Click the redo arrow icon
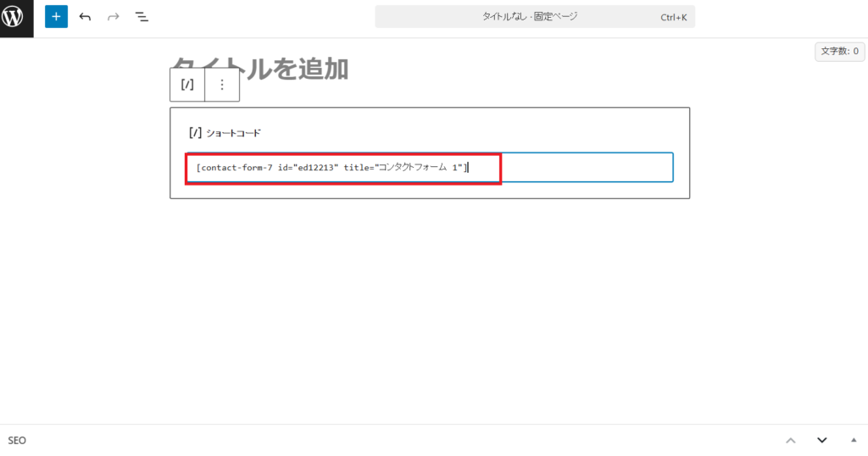This screenshot has width=868, height=456. pos(113,17)
